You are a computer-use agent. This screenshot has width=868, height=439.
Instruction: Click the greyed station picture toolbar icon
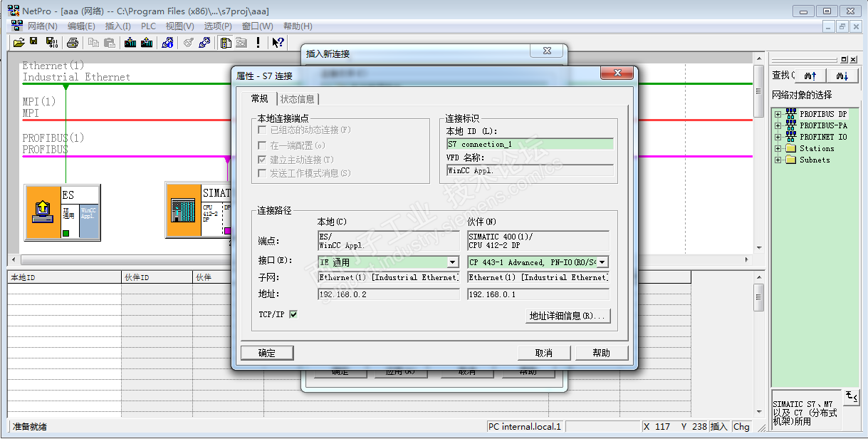coord(241,43)
